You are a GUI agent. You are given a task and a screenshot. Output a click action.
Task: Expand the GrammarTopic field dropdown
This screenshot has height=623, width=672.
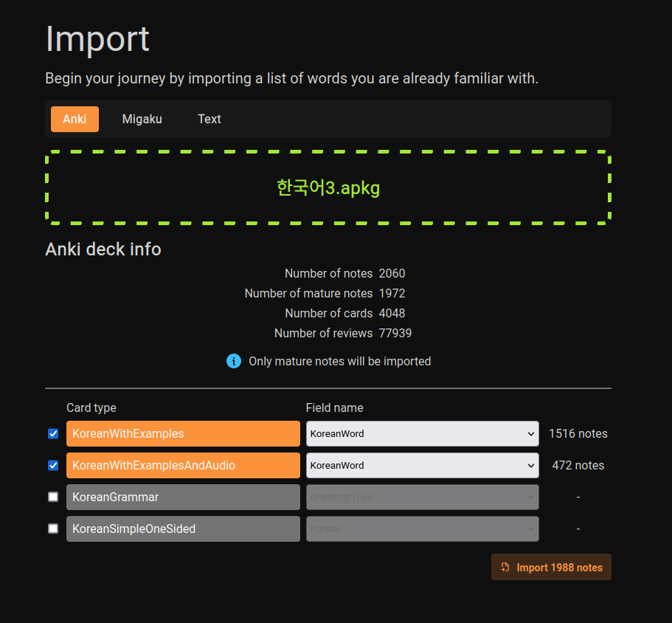[422, 497]
